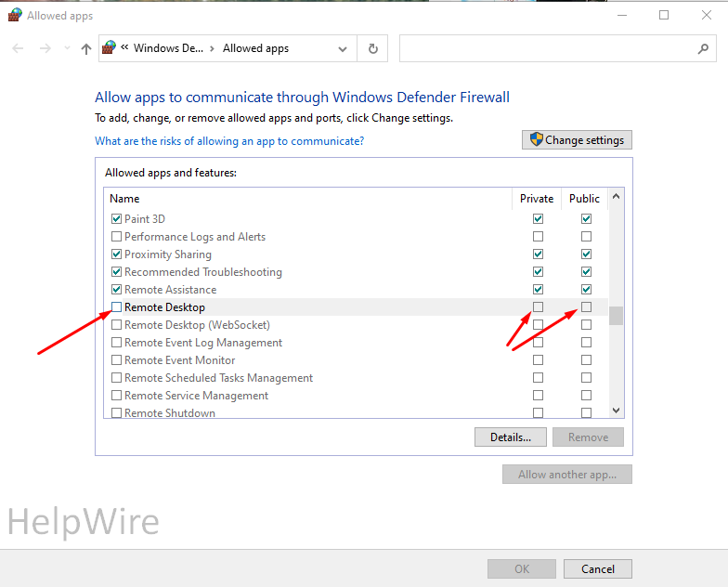
Task: Click the Change settings button
Action: click(x=577, y=139)
